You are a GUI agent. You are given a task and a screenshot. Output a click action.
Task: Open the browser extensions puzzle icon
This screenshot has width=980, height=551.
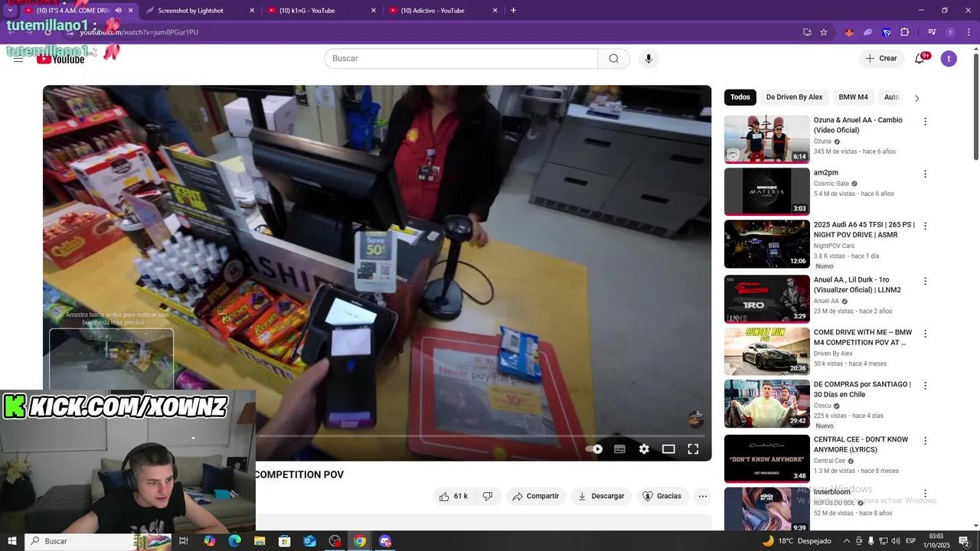tap(904, 32)
